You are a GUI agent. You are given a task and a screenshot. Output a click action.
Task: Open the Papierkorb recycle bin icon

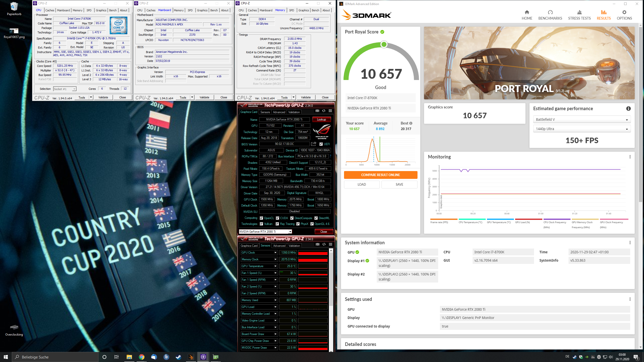14,9
